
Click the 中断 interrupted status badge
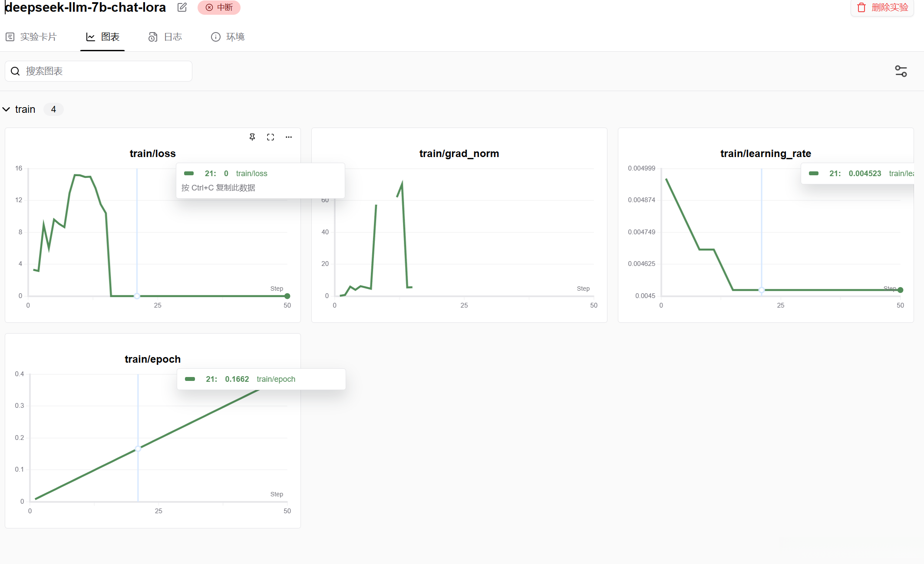point(219,7)
